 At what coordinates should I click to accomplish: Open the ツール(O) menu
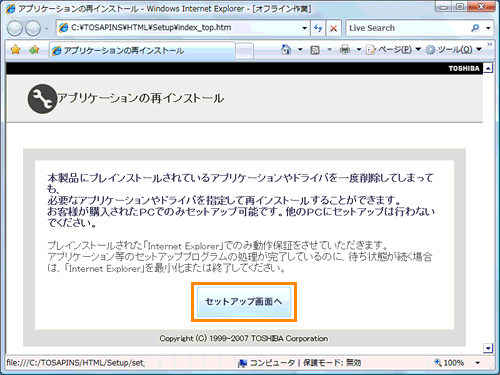(454, 50)
